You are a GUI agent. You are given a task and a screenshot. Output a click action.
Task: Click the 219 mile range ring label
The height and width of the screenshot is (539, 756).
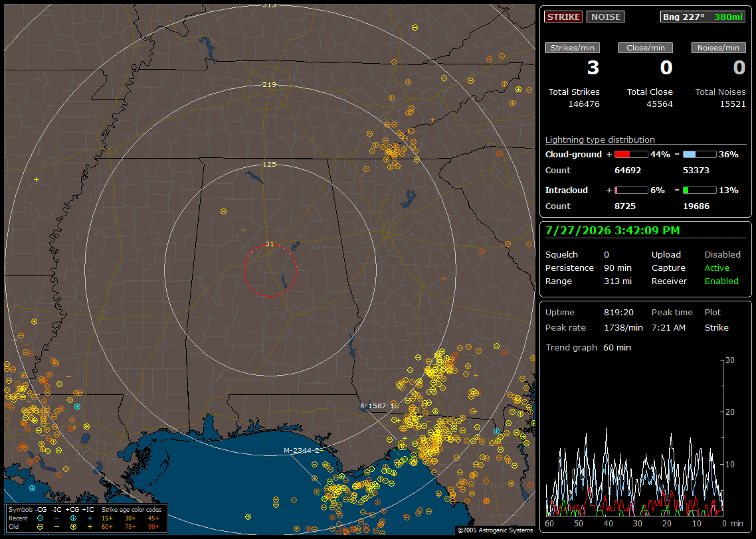(270, 84)
